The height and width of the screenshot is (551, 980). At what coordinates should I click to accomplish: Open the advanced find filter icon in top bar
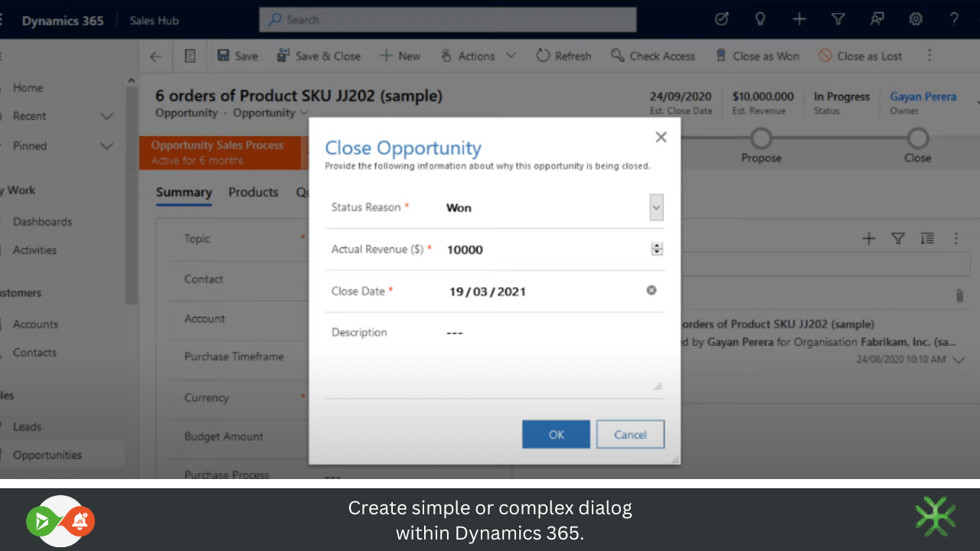838,20
